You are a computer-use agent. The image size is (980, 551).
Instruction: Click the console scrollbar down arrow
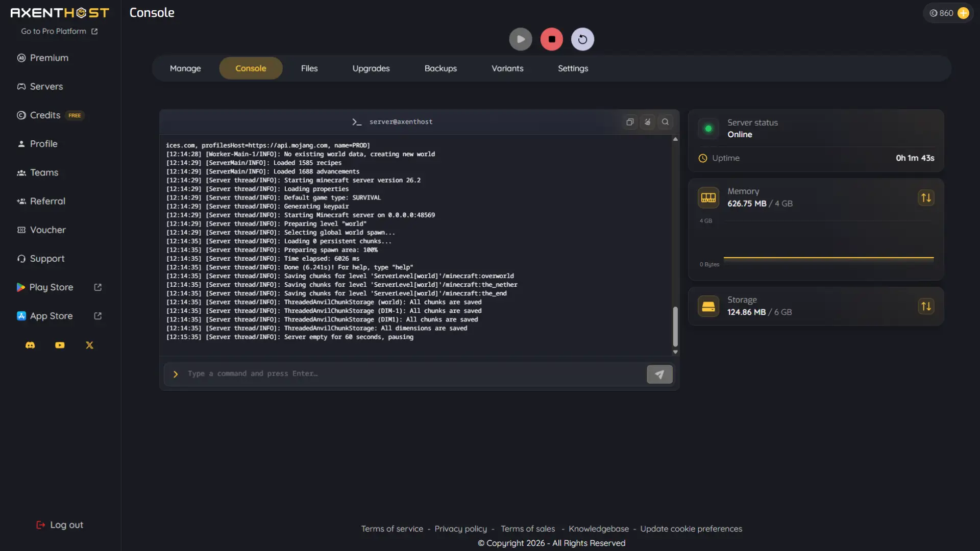tap(675, 352)
